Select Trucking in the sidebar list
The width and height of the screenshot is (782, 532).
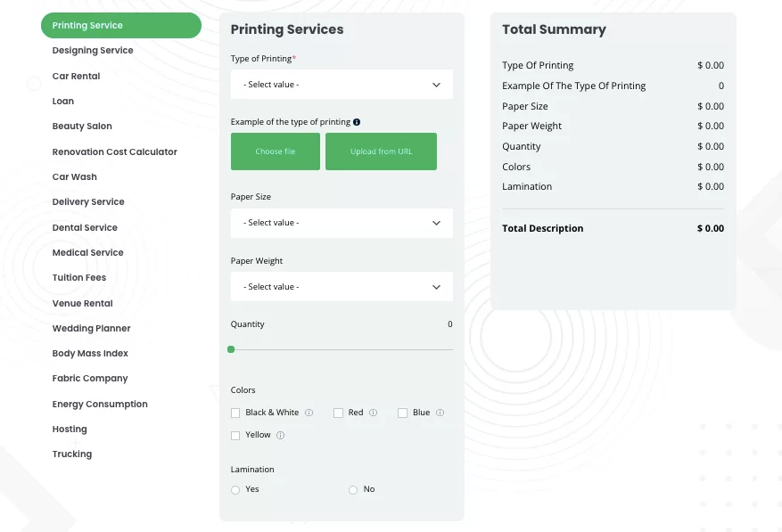click(72, 454)
